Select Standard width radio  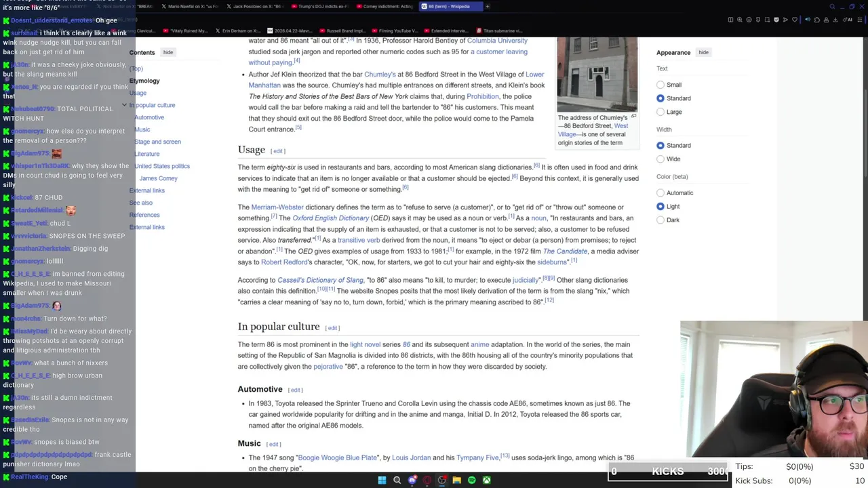click(660, 145)
